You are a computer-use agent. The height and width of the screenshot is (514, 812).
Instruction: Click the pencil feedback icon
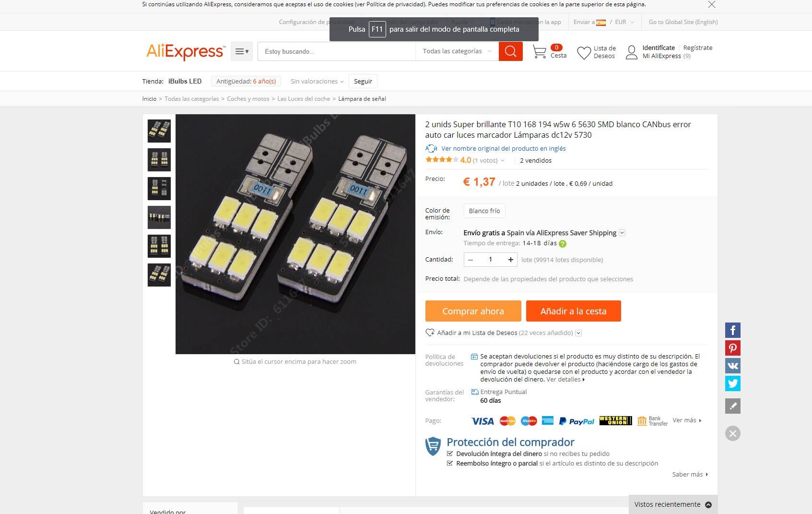click(732, 406)
